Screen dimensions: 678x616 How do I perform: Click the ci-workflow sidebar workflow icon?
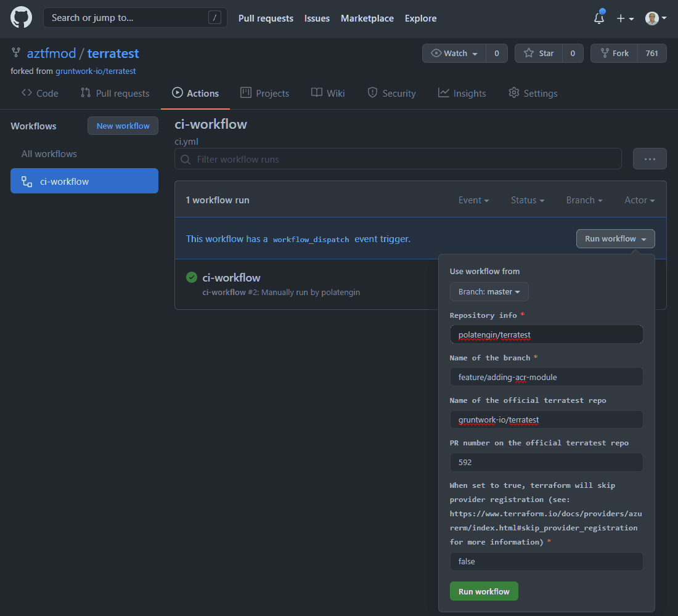point(27,182)
